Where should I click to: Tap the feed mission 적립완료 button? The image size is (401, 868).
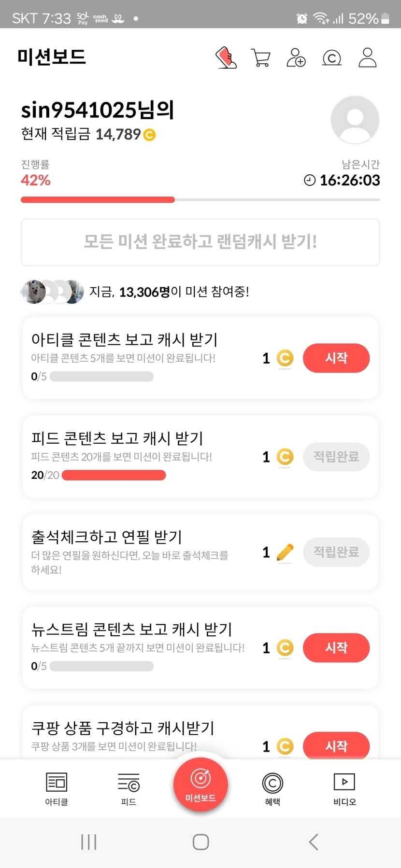tap(336, 457)
